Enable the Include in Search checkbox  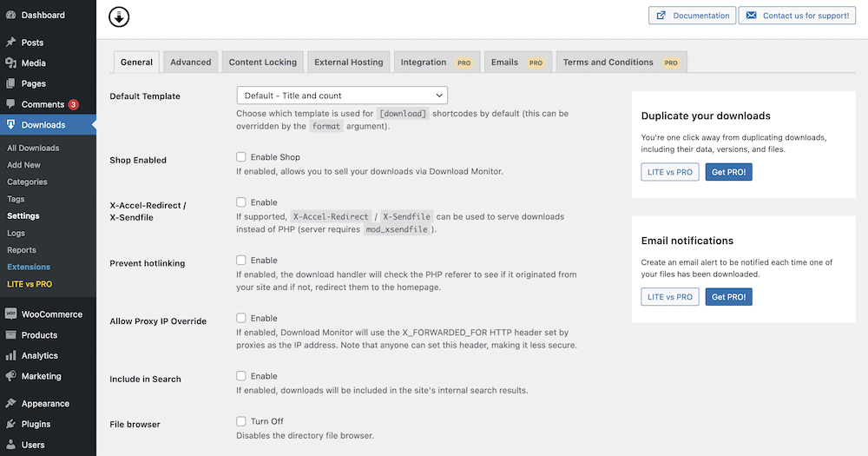point(240,376)
